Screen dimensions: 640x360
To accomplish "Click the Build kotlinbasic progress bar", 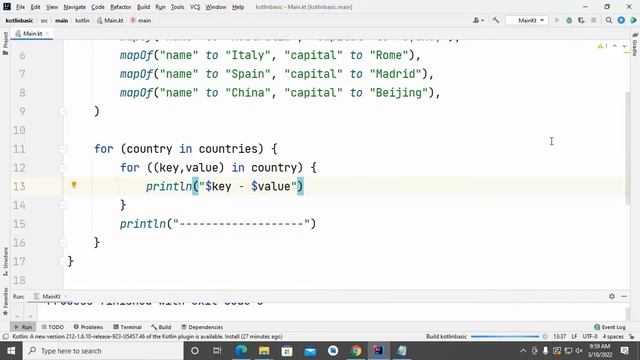I will 505,337.
